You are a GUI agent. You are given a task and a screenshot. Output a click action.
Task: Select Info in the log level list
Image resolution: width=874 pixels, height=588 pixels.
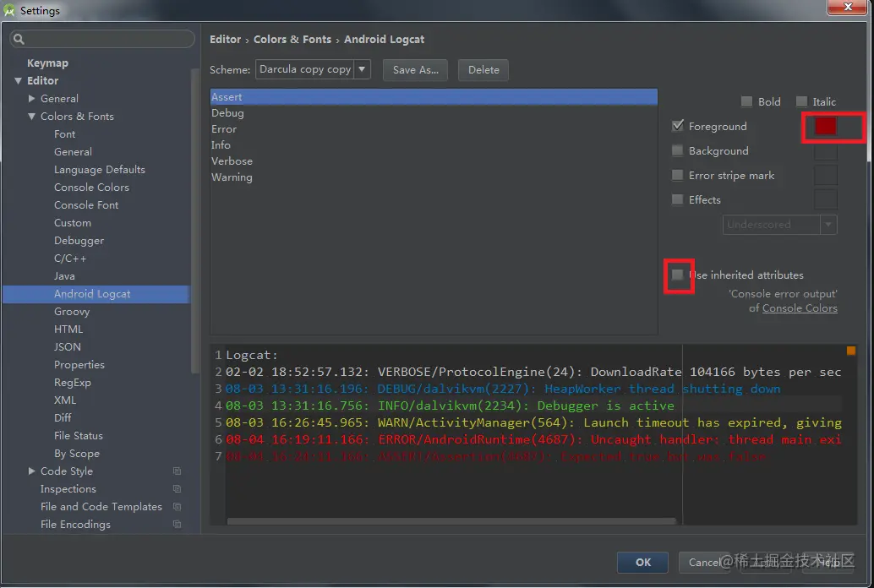pos(434,145)
